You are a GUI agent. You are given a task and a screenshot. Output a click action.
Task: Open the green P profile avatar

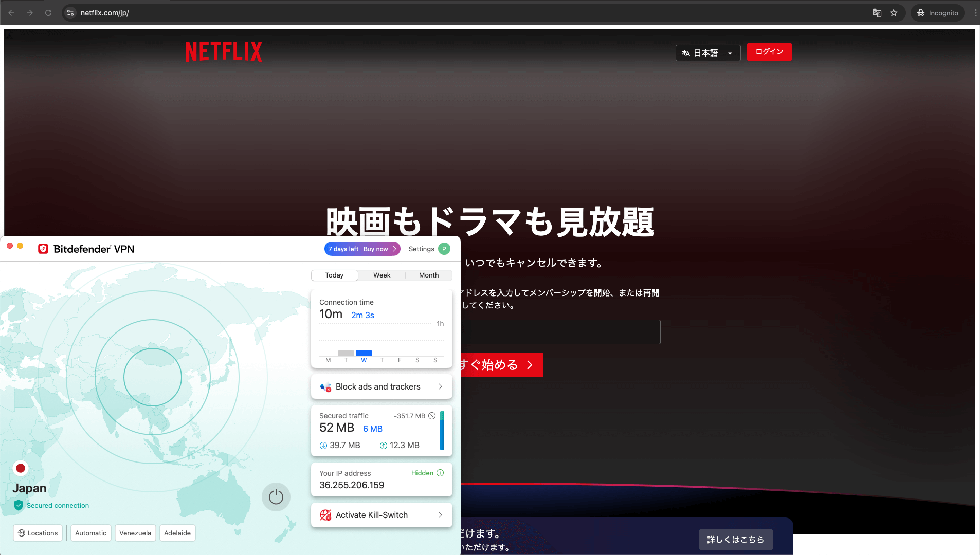point(444,249)
